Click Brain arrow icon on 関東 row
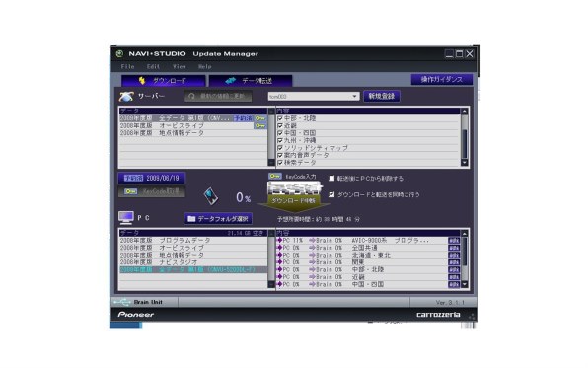 [312, 262]
